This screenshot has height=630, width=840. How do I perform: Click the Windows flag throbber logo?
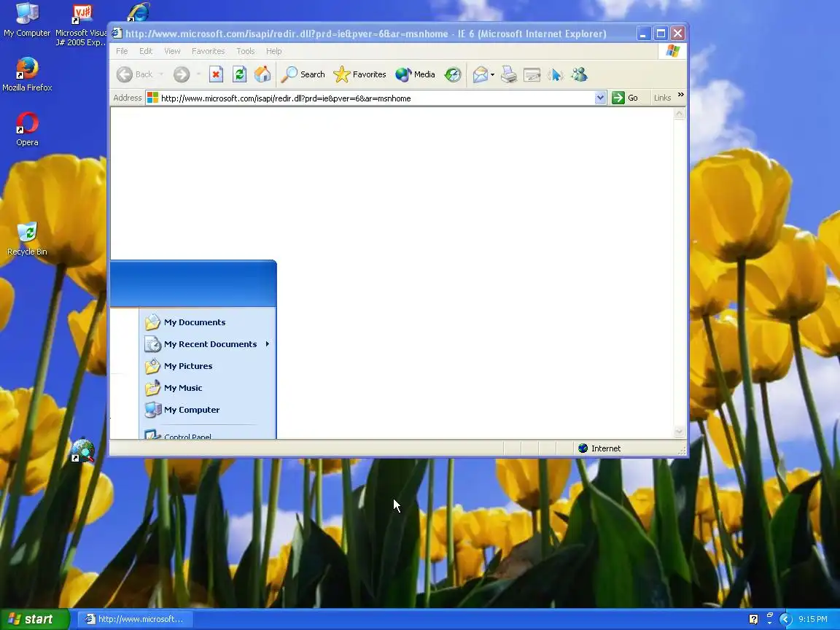pyautogui.click(x=673, y=52)
